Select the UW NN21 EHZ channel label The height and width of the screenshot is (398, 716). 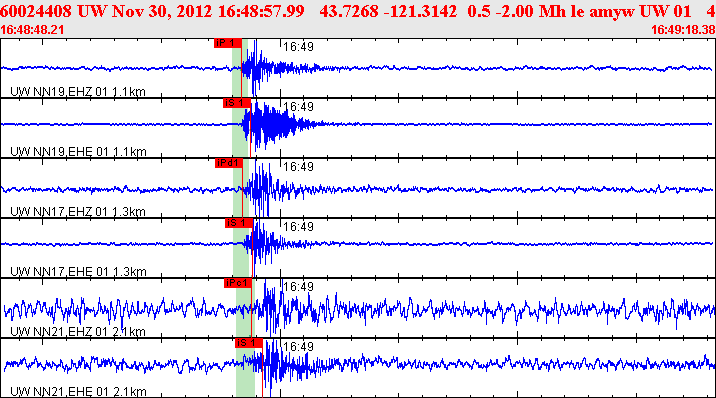pos(78,331)
